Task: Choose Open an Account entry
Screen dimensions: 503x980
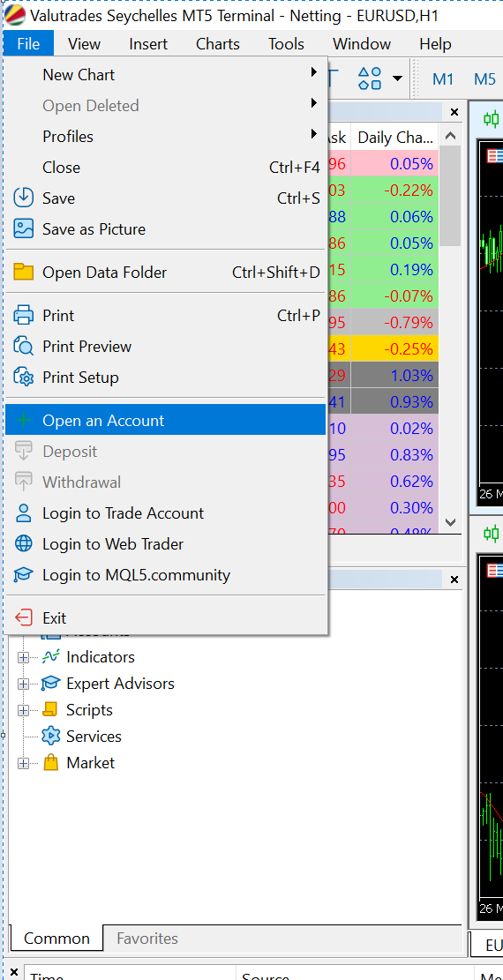Action: [166, 420]
